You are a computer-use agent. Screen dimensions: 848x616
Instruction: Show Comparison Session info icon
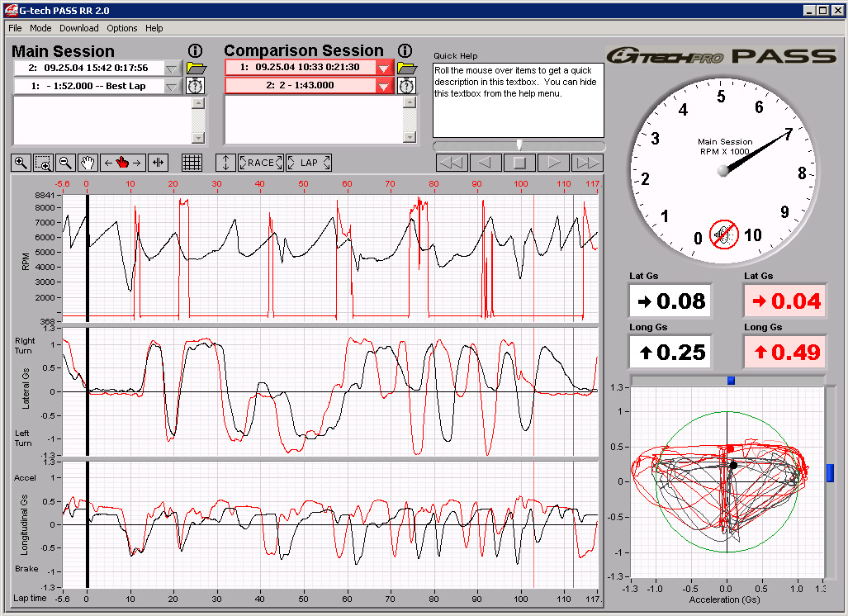click(x=405, y=51)
